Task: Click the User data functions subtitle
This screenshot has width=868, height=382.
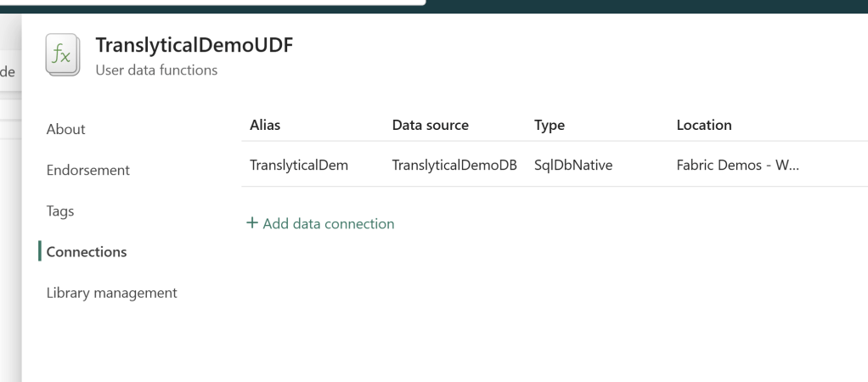Action: click(x=156, y=70)
